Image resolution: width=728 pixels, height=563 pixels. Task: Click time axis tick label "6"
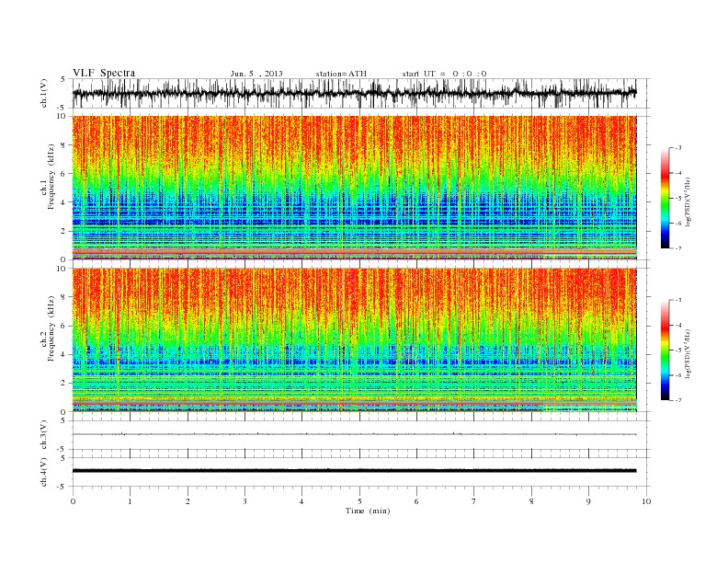[416, 501]
